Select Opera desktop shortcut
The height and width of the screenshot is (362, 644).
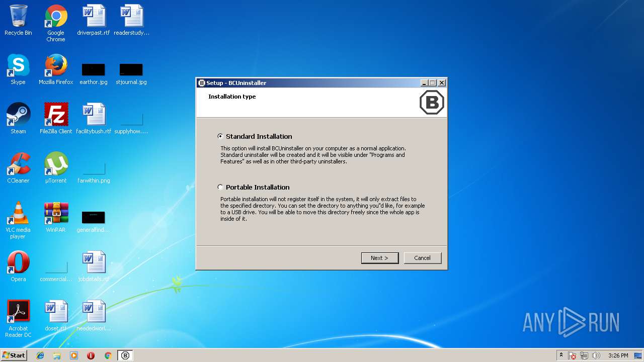pos(18,266)
